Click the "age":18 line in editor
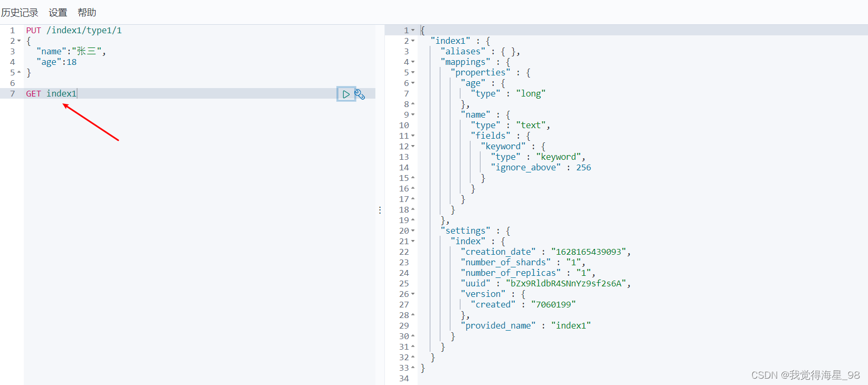Screen dimensions: 868x385 (x=56, y=62)
